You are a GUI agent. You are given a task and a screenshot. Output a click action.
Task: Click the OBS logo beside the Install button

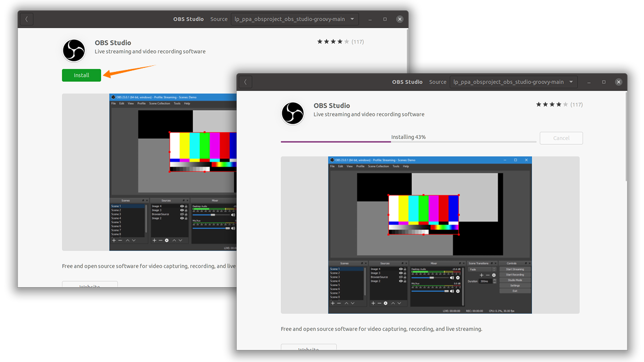pyautogui.click(x=74, y=50)
